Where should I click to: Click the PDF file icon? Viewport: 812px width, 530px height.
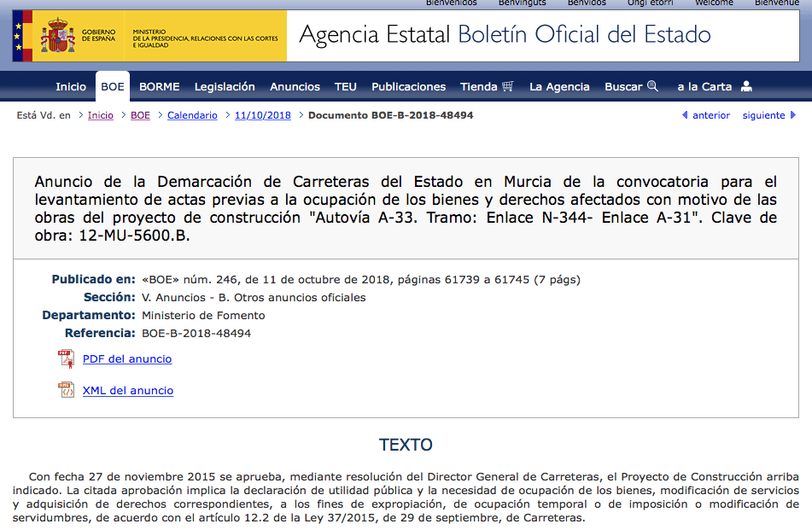pyautogui.click(x=67, y=358)
